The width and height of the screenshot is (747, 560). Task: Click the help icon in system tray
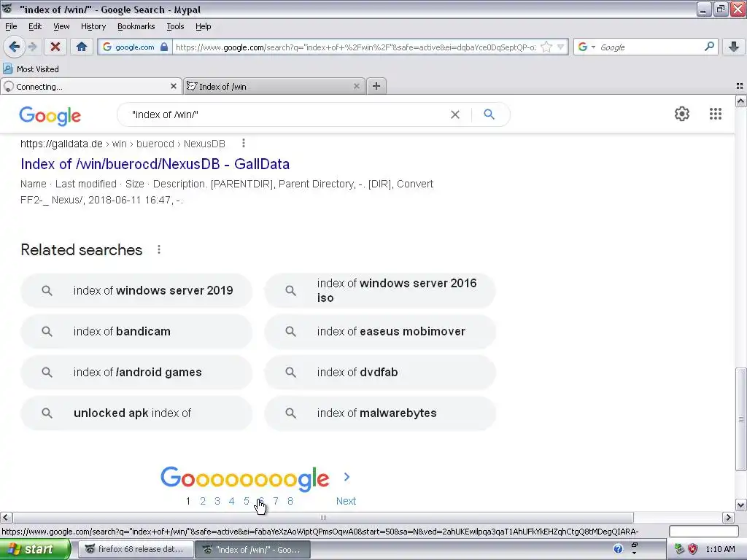click(x=618, y=549)
